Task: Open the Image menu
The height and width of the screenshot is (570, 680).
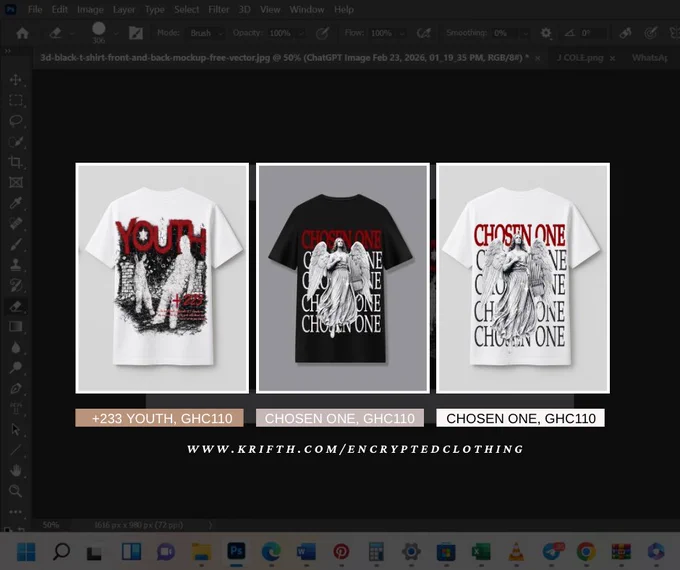Action: (x=90, y=10)
